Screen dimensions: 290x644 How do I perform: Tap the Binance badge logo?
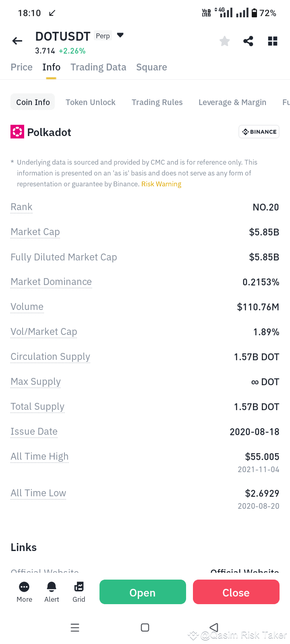(x=259, y=132)
